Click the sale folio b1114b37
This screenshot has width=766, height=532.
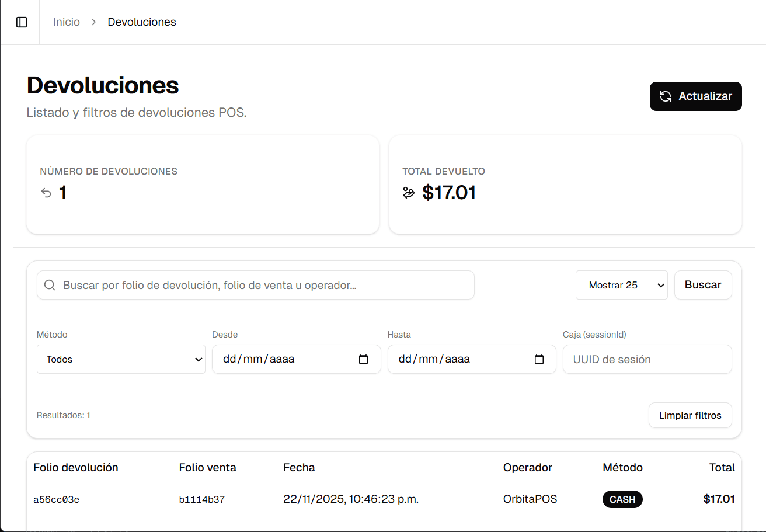click(x=202, y=499)
